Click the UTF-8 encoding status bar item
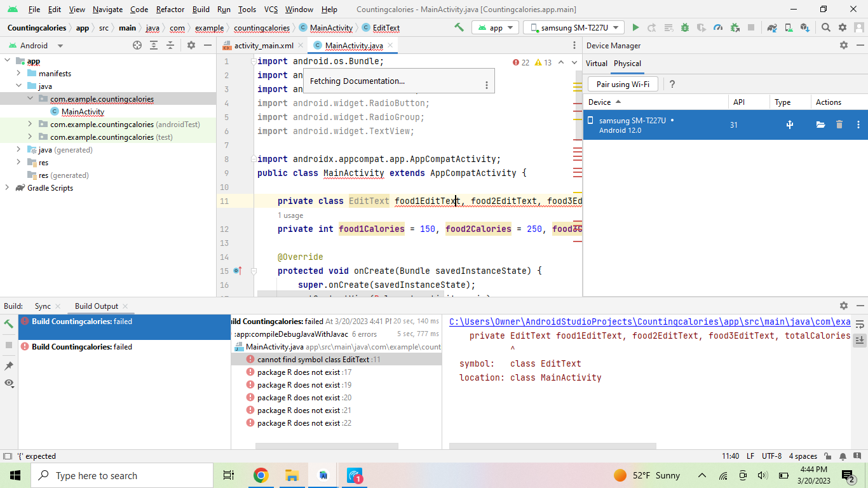The height and width of the screenshot is (488, 868). point(771,456)
